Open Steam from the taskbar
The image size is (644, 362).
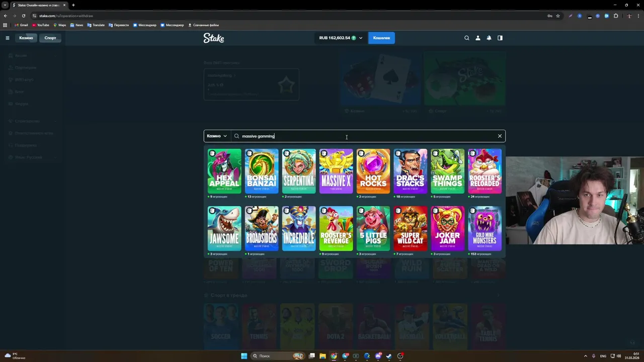tap(389, 356)
